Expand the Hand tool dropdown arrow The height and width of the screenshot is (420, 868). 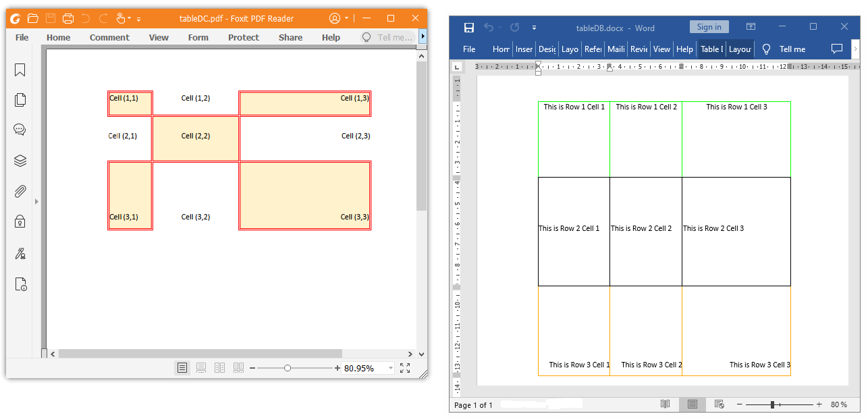(130, 18)
